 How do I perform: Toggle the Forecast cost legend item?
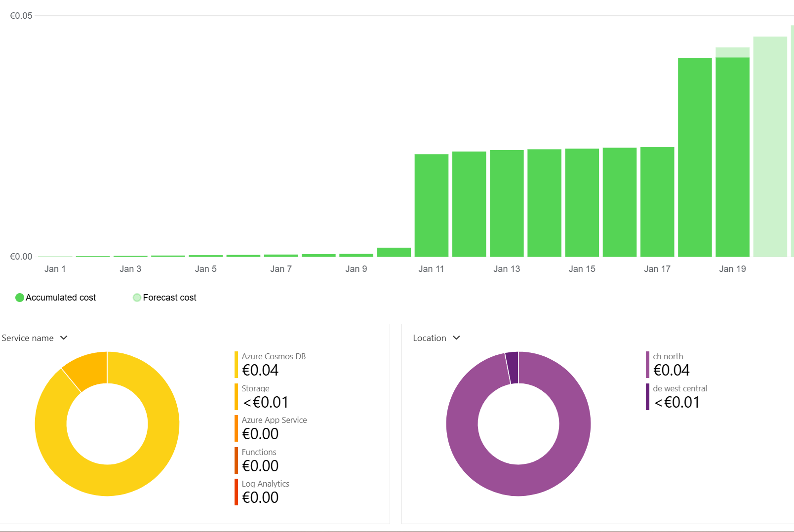pos(164,298)
